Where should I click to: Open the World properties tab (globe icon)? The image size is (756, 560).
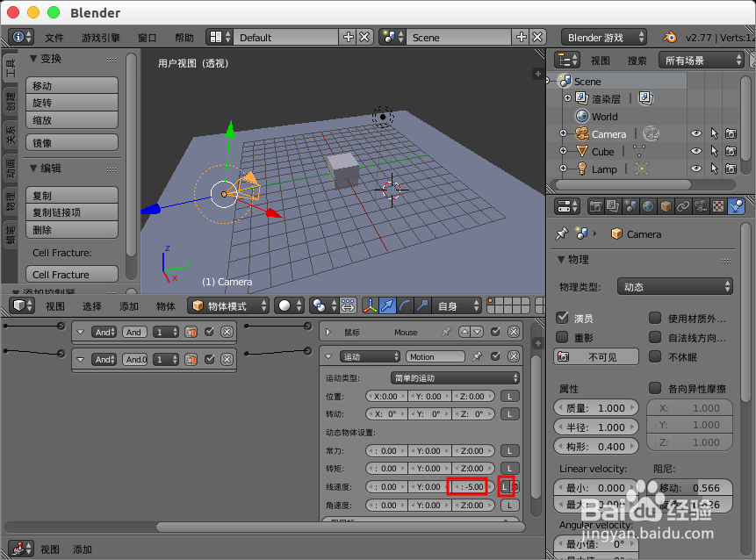(x=648, y=207)
